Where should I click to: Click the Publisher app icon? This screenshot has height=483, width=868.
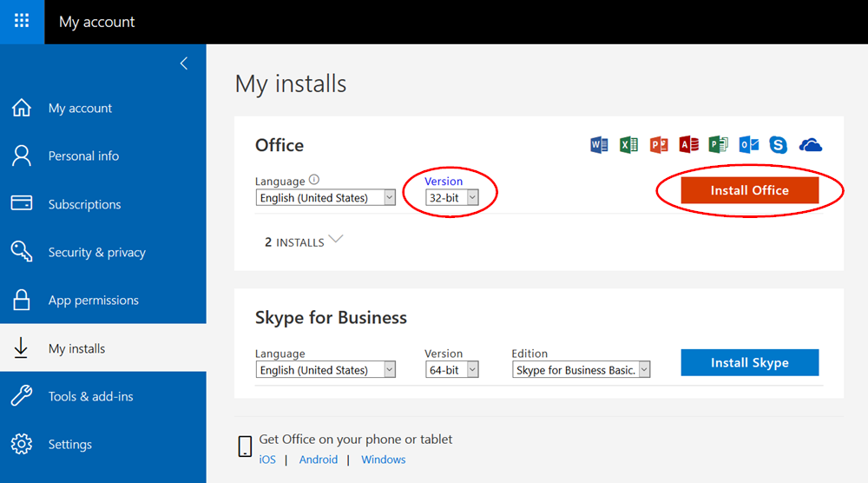pos(719,144)
